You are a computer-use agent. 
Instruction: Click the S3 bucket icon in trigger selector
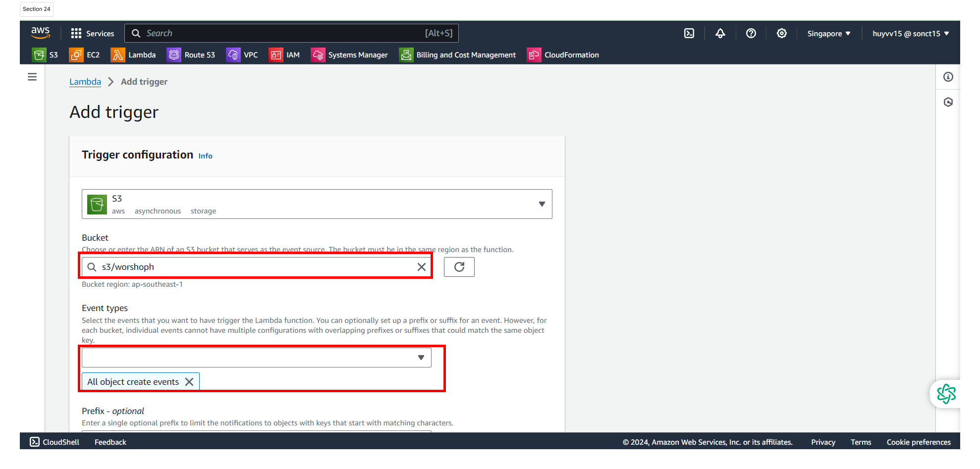pyautogui.click(x=97, y=204)
